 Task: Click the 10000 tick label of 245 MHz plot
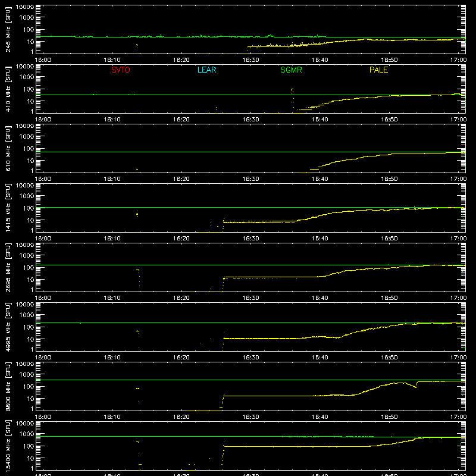pyautogui.click(x=25, y=7)
